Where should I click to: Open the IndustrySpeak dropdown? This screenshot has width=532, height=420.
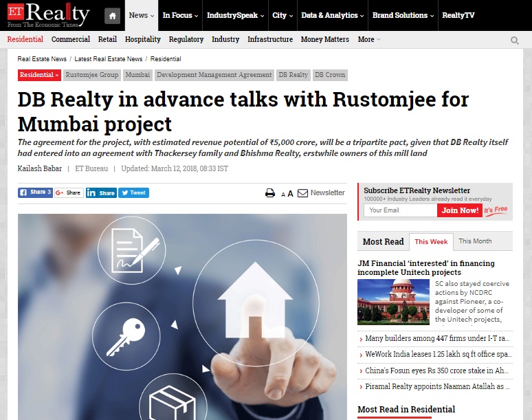click(236, 15)
